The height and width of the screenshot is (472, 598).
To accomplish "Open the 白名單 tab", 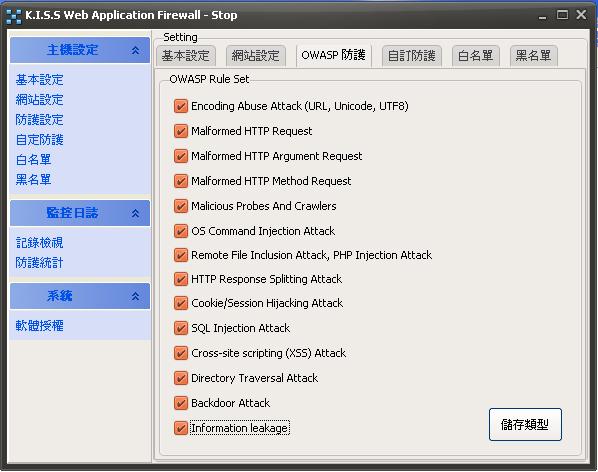I will point(476,56).
